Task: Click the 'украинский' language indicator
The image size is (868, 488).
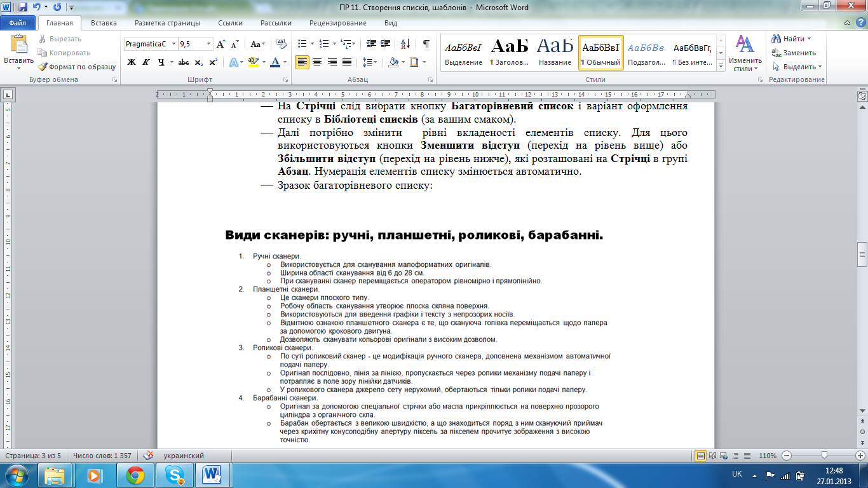Action: [x=184, y=456]
